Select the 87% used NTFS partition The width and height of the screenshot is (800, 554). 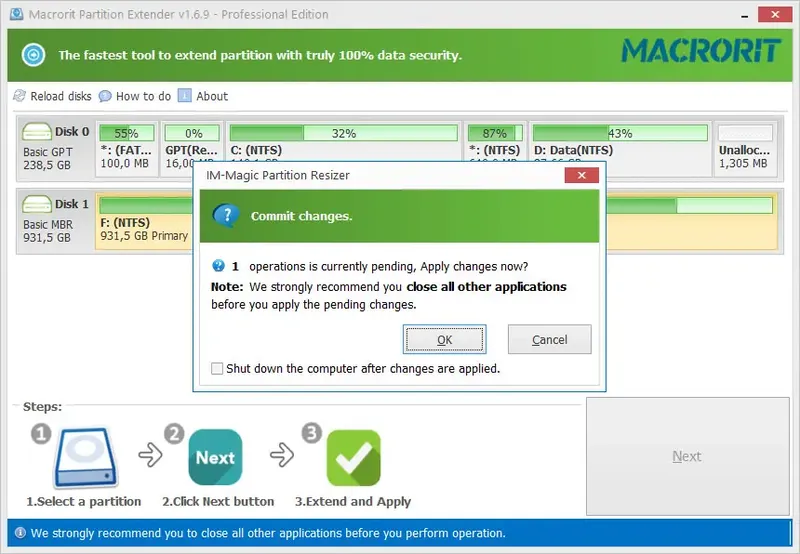tap(495, 148)
